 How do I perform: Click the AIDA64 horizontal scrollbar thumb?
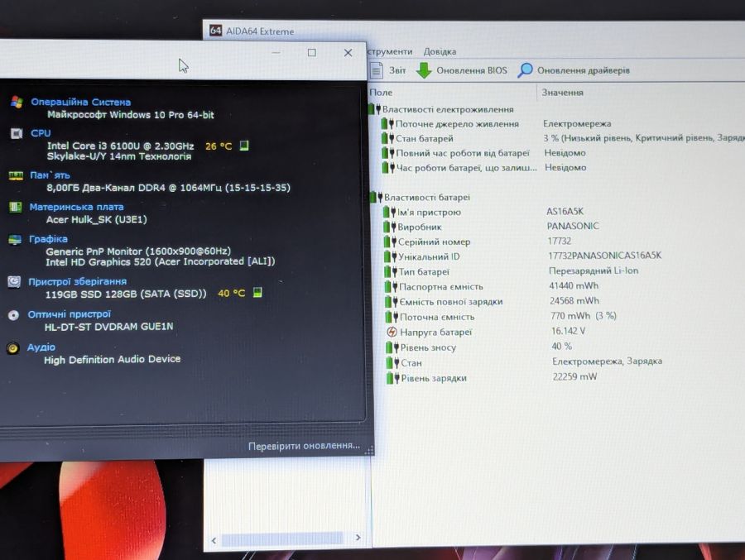pos(282,538)
